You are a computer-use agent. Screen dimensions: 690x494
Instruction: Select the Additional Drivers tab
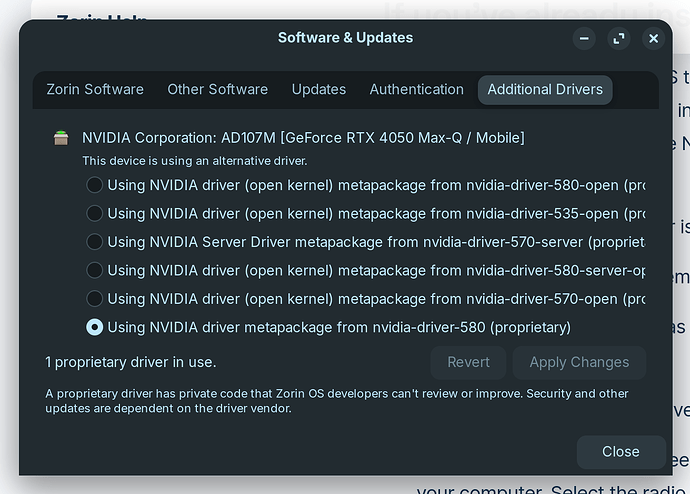pyautogui.click(x=545, y=89)
